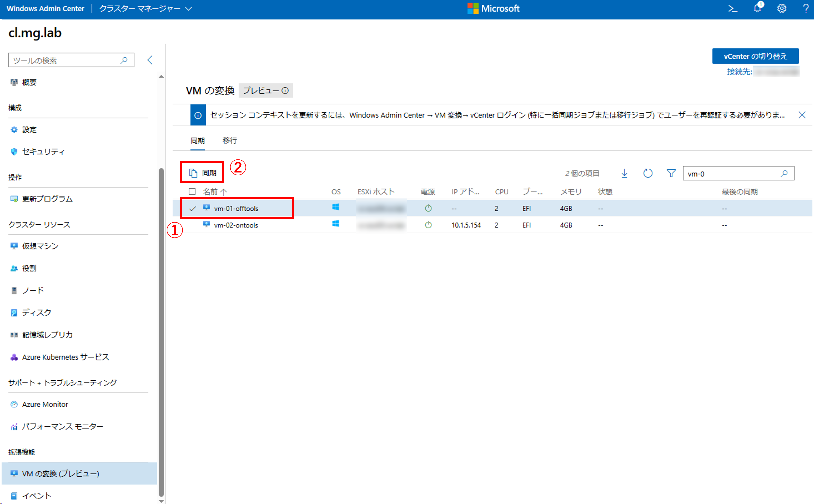Select the vm-02-ontools row
The image size is (814, 504).
pos(236,225)
